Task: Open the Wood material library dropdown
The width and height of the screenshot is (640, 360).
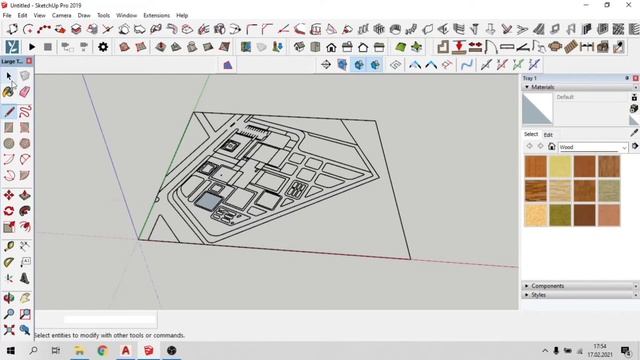Action: pos(593,147)
